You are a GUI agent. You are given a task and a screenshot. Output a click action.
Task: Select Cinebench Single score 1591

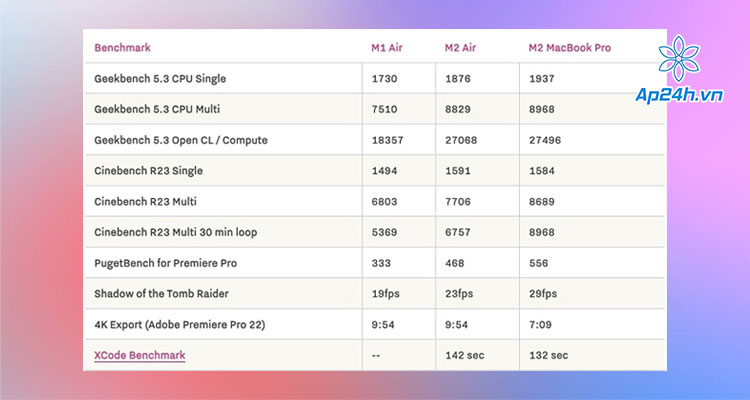pos(458,171)
